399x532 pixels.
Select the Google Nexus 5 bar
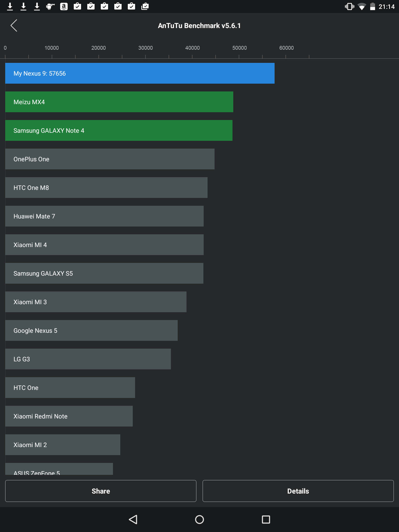pyautogui.click(x=91, y=330)
